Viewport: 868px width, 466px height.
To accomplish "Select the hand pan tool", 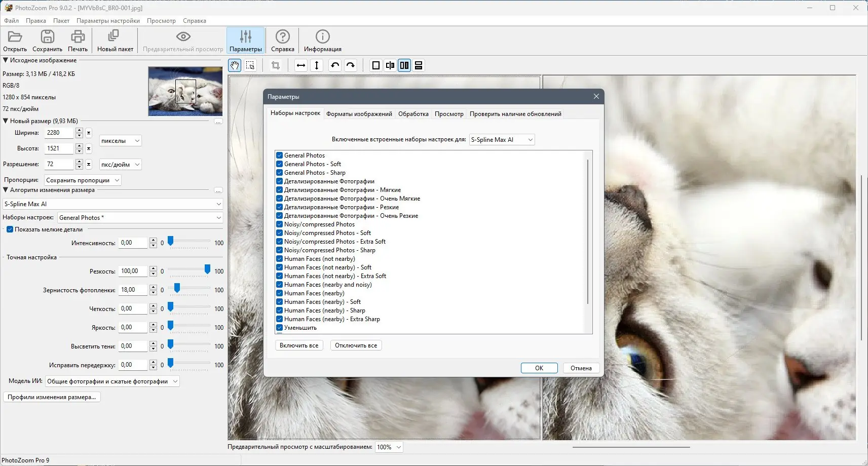I will click(x=235, y=65).
